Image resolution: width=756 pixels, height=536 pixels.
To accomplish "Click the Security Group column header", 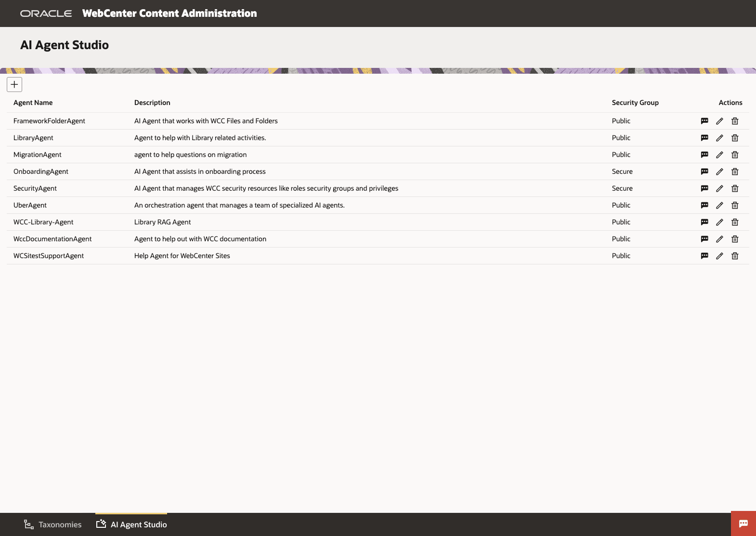I will click(x=635, y=103).
